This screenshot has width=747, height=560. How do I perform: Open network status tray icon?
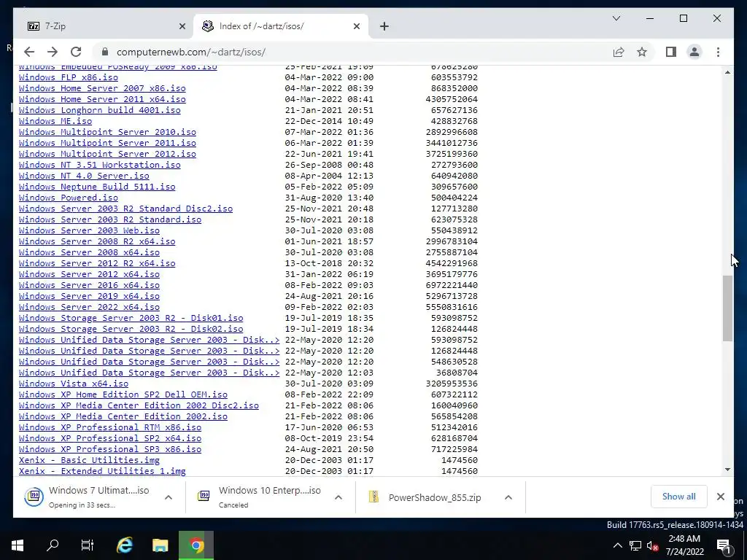point(635,545)
